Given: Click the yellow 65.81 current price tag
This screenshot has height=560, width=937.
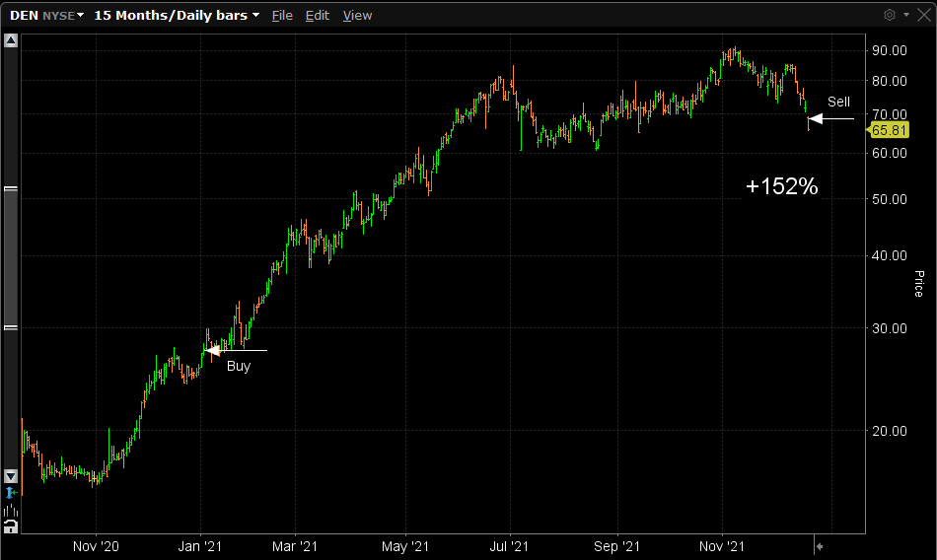Looking at the screenshot, I should click(889, 130).
